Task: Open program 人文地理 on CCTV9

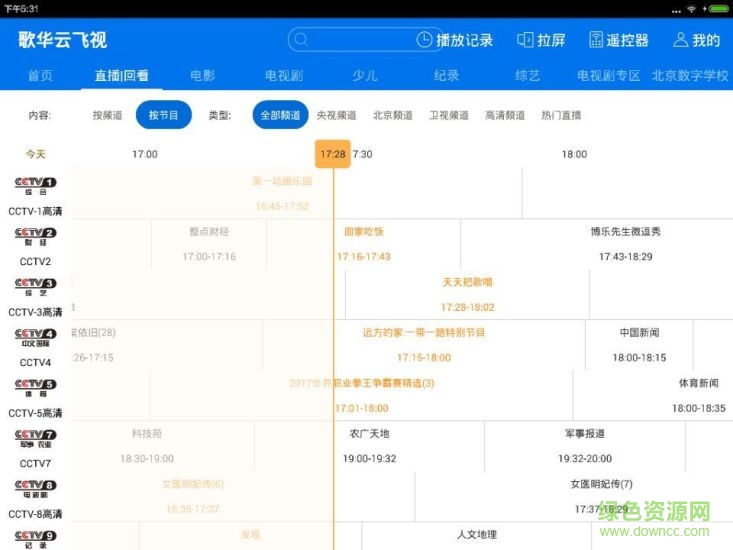Action: click(477, 536)
